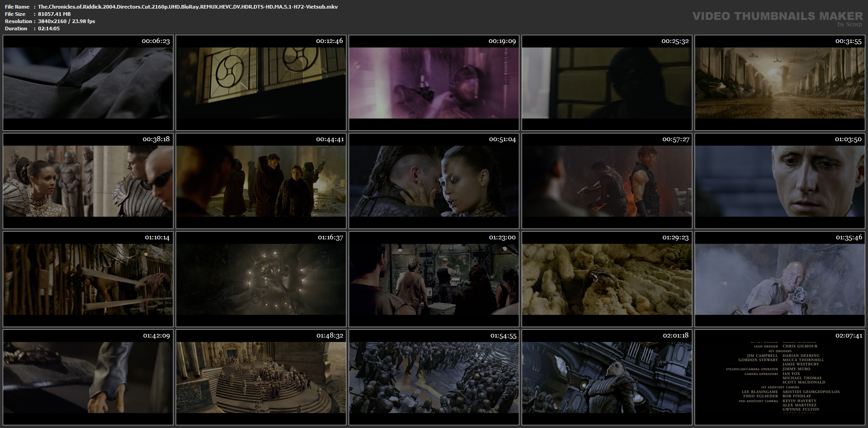868x428 pixels.
Task: Open the frame at 01:03:50
Action: (780, 181)
